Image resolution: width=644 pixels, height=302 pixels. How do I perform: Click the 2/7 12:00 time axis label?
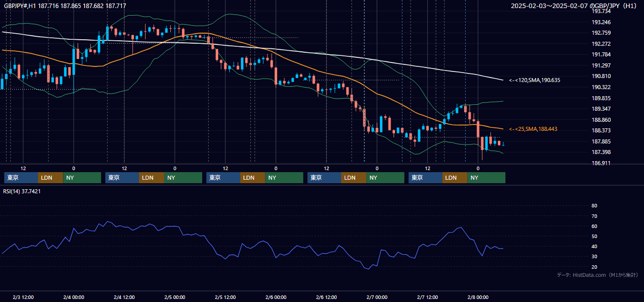click(x=427, y=297)
